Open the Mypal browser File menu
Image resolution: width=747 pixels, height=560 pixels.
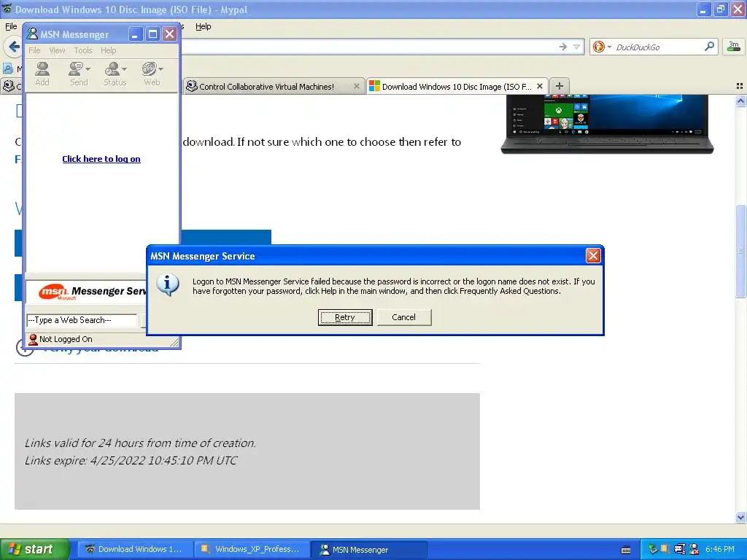(11, 26)
